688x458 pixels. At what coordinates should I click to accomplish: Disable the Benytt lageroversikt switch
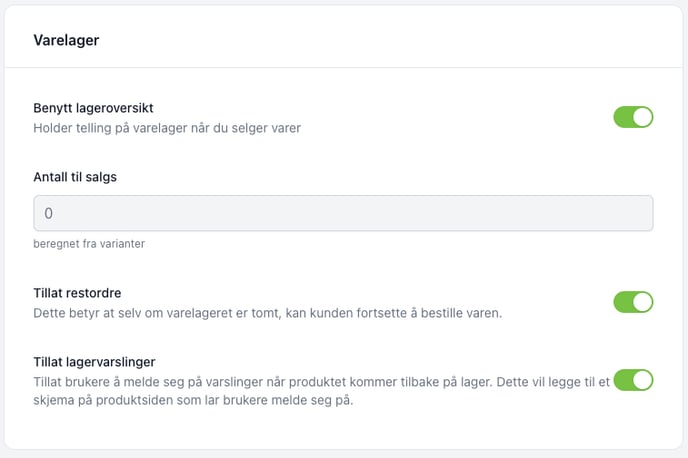click(633, 117)
